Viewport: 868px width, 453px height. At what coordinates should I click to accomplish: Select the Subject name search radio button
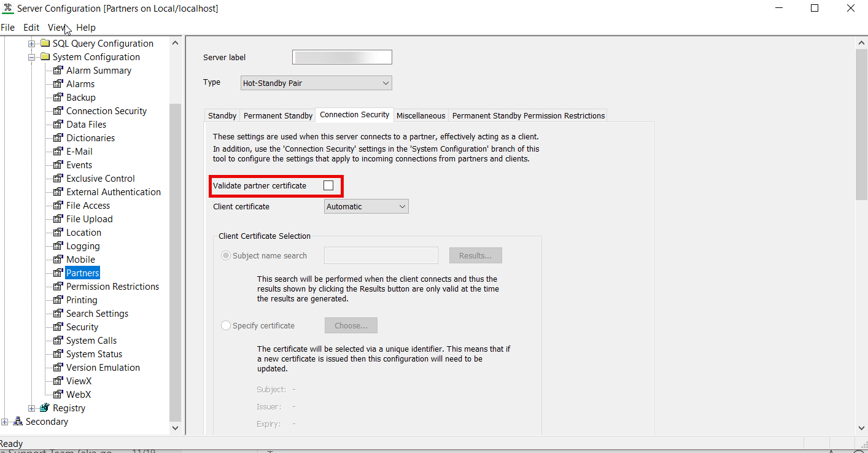[x=226, y=255]
